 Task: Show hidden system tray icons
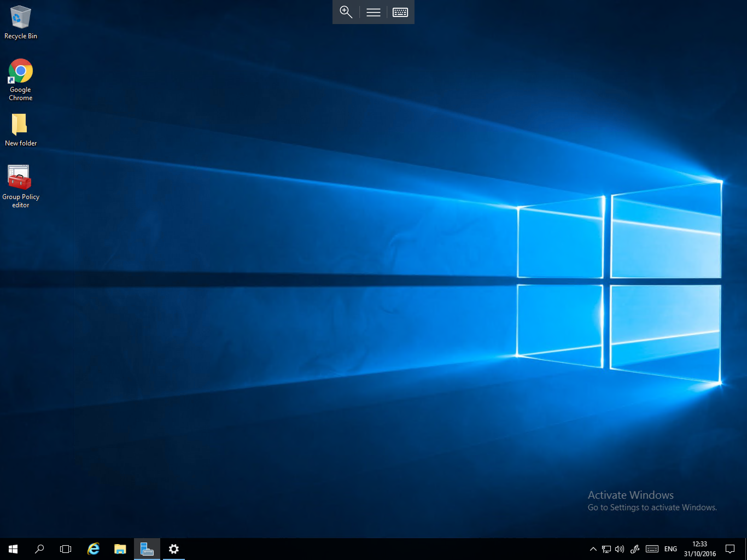pos(593,549)
